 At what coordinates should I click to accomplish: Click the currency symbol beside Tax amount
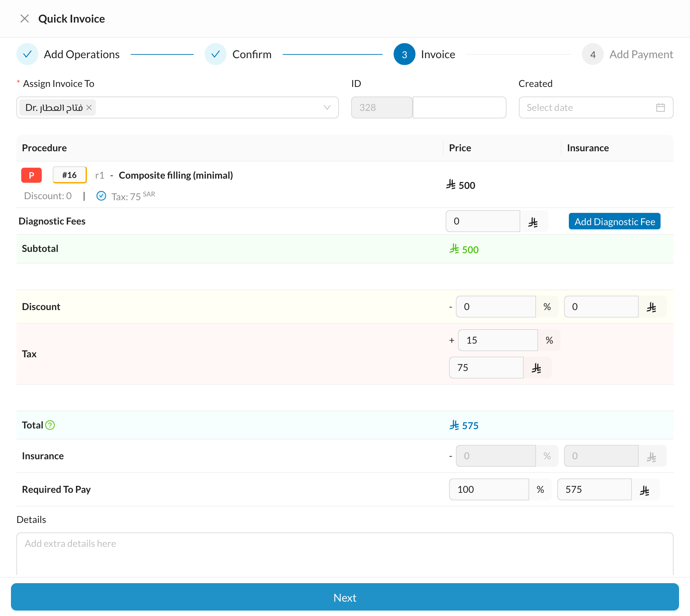tap(537, 368)
